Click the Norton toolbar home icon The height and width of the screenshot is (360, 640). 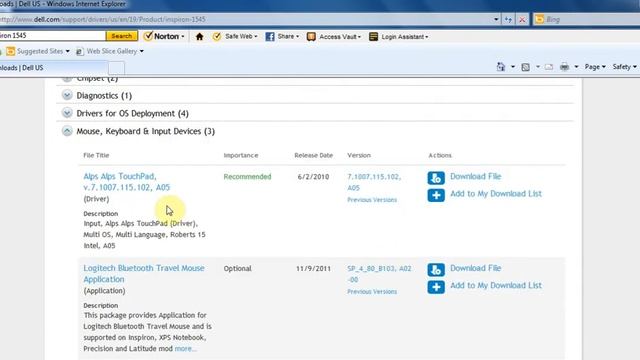click(x=199, y=37)
